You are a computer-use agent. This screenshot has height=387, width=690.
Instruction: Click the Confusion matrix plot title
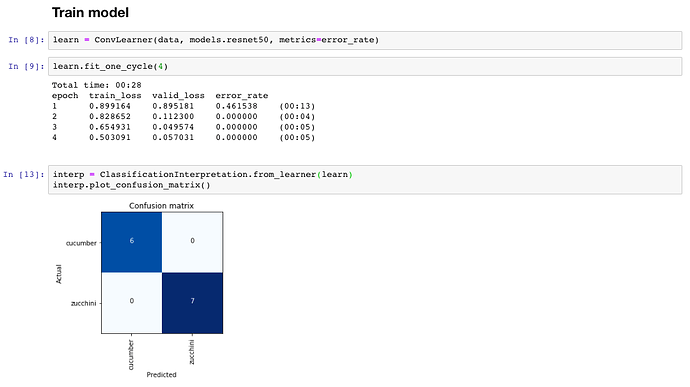[161, 206]
